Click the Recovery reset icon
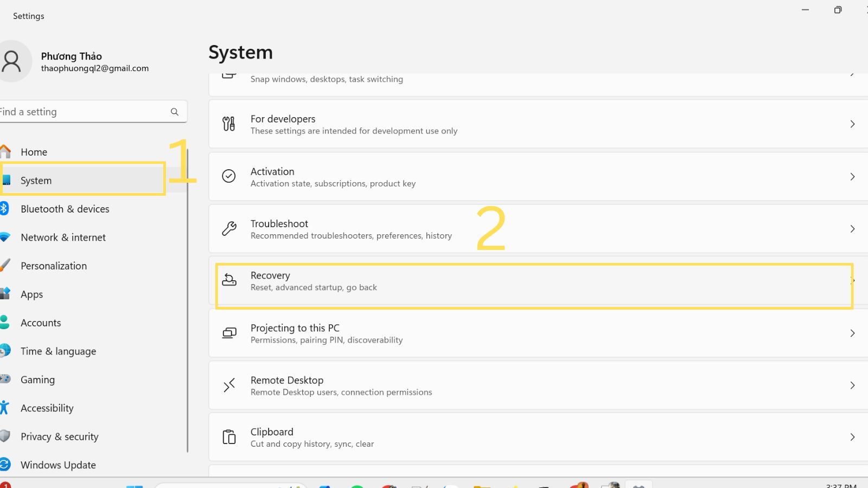This screenshot has height=488, width=868. [229, 280]
